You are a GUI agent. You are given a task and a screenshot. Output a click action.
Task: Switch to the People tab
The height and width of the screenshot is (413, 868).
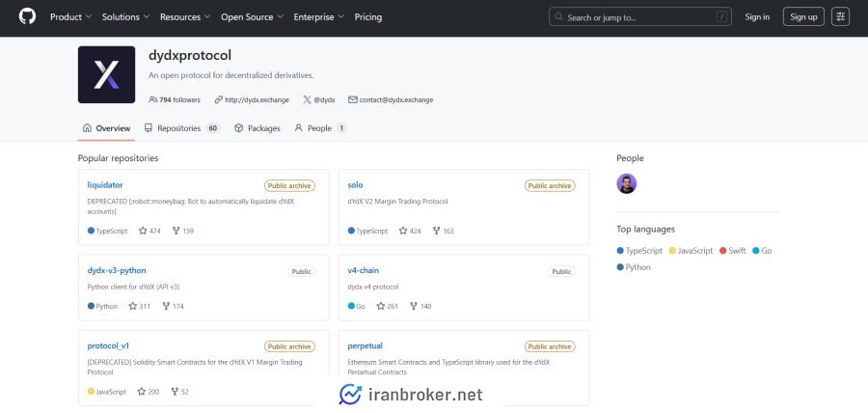pos(320,128)
